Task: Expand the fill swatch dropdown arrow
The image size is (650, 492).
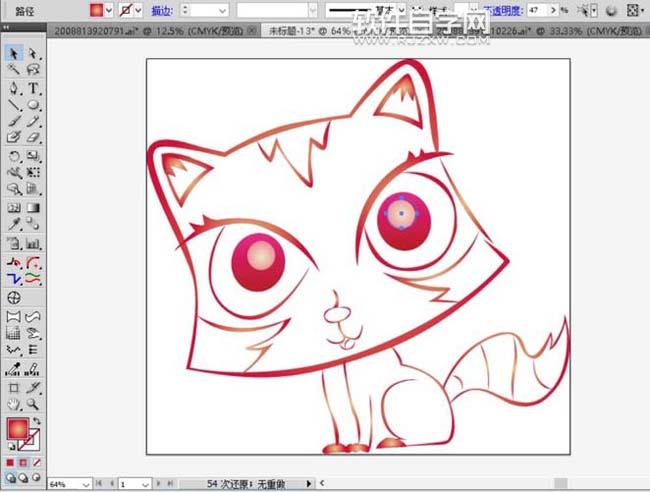Action: tap(109, 10)
